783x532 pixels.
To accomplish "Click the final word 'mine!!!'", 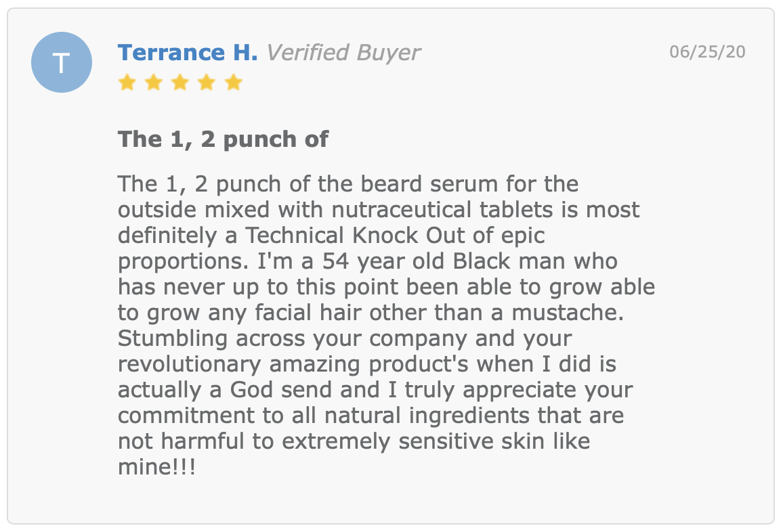I will (x=156, y=468).
